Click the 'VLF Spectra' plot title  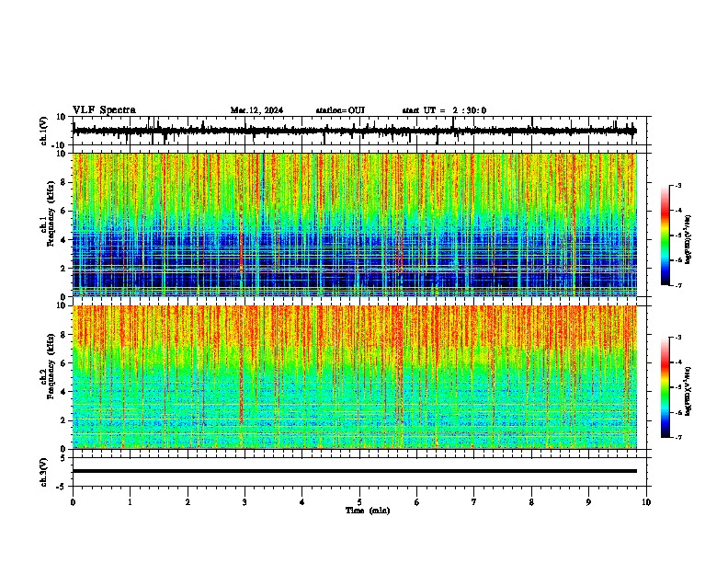point(104,110)
